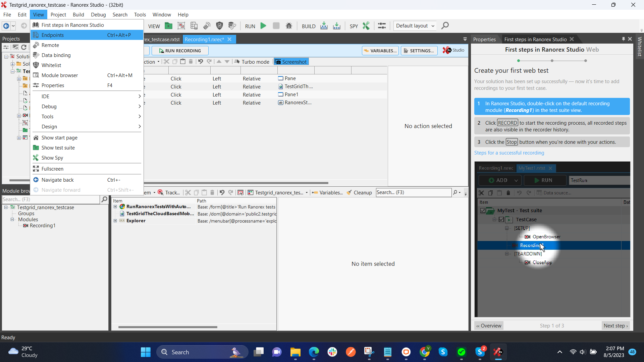The height and width of the screenshot is (362, 644).
Task: Click the debug bug icon
Action: (289, 26)
